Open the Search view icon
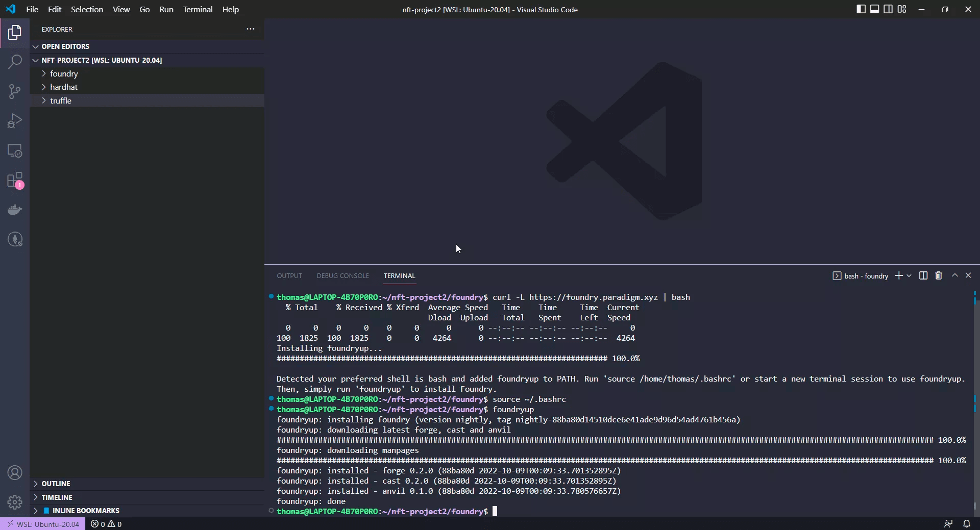Image resolution: width=980 pixels, height=530 pixels. coord(15,62)
